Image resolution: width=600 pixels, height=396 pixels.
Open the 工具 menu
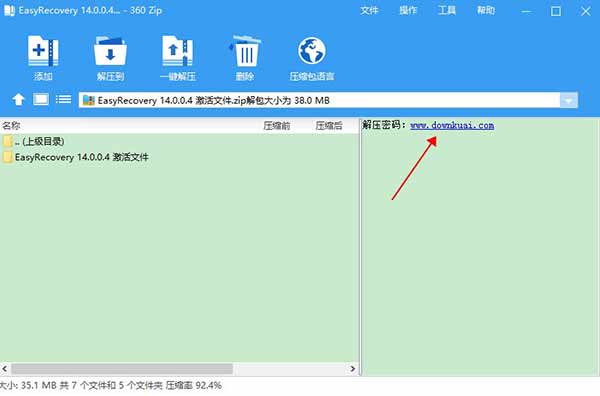[x=447, y=10]
